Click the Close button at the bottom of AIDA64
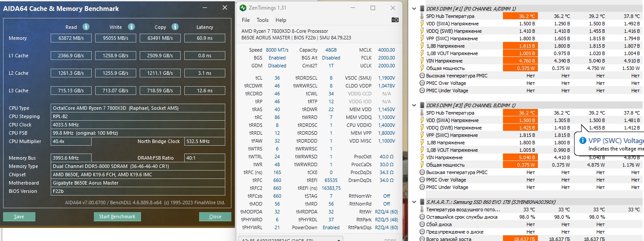Image resolution: width=644 pixels, height=241 pixels. click(x=215, y=217)
